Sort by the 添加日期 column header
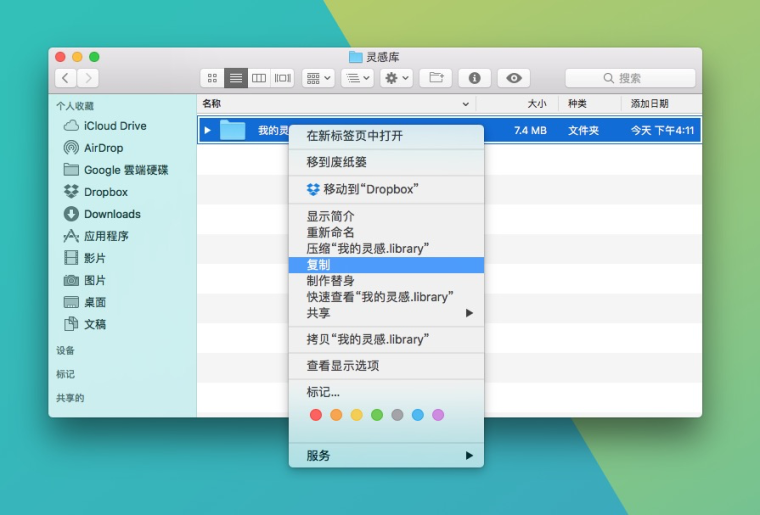This screenshot has height=515, width=760. coord(661,104)
